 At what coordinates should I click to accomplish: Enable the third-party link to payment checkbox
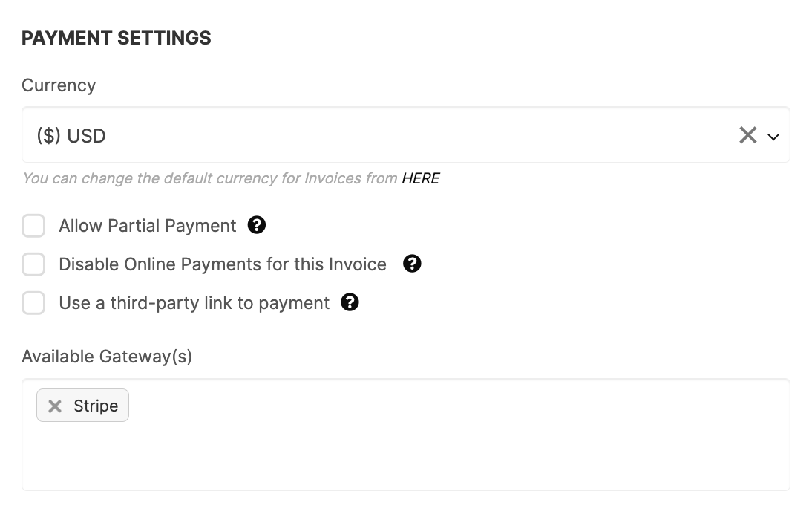coord(33,303)
